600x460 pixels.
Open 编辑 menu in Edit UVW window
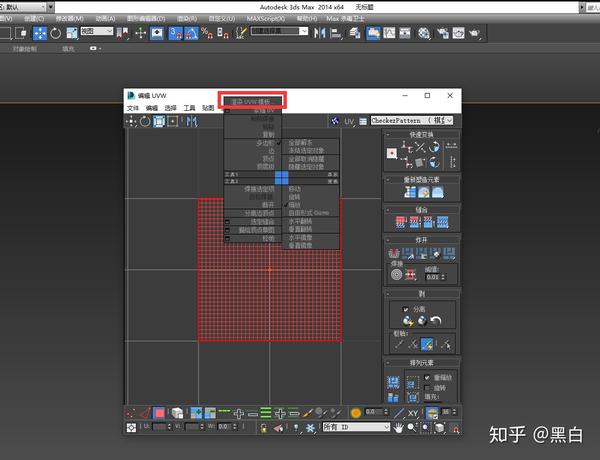coord(152,108)
